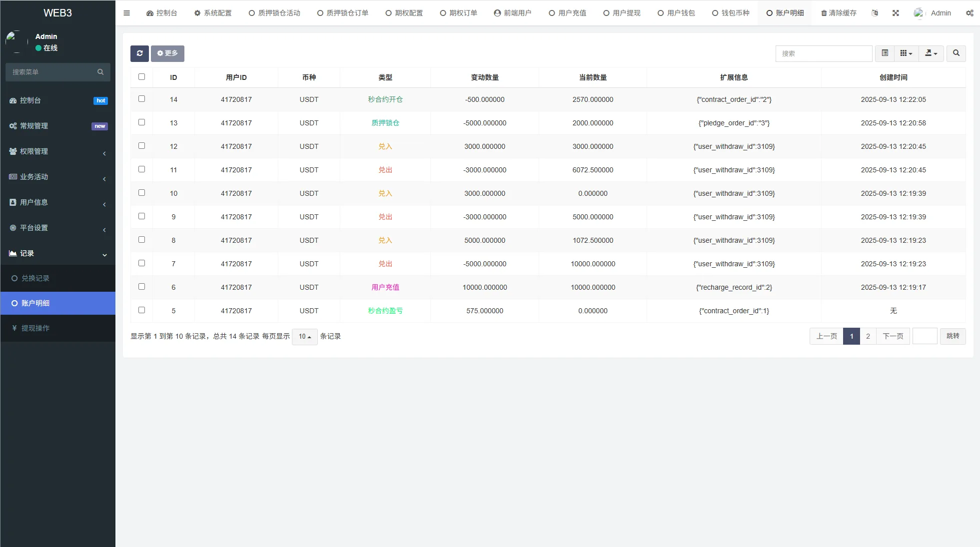Viewport: 980px width, 547px height.
Task: Switch to the 用户提现 tab
Action: click(622, 12)
